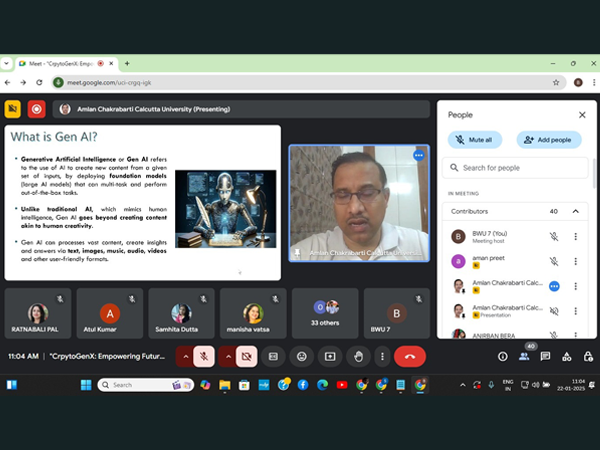Open more actions for aman preet

(575, 261)
